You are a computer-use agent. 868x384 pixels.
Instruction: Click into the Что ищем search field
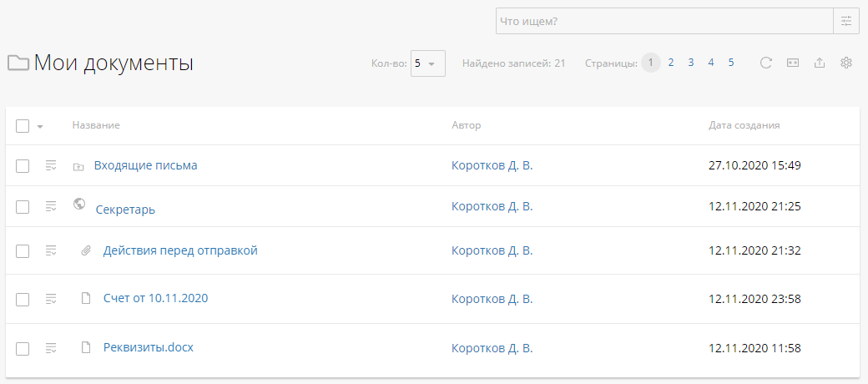point(664,21)
